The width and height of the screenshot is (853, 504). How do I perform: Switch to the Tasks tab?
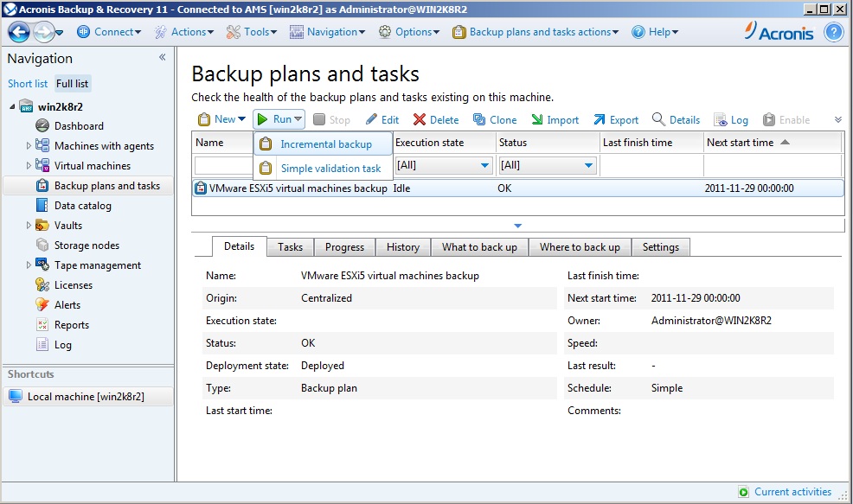tap(290, 247)
